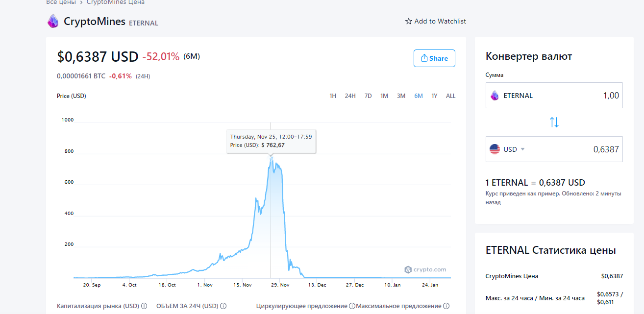Click the share upload icon in Share button
644x314 pixels.
424,58
